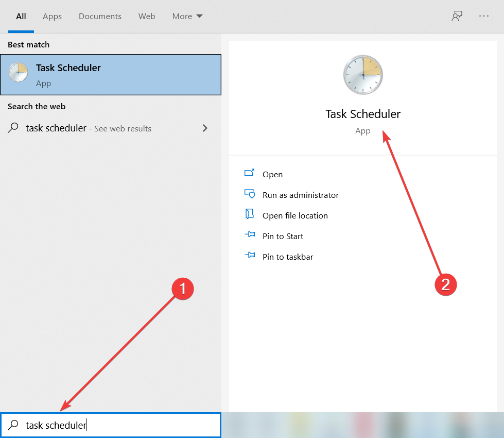The height and width of the screenshot is (438, 504).
Task: Switch to the All tab
Action: (x=21, y=16)
